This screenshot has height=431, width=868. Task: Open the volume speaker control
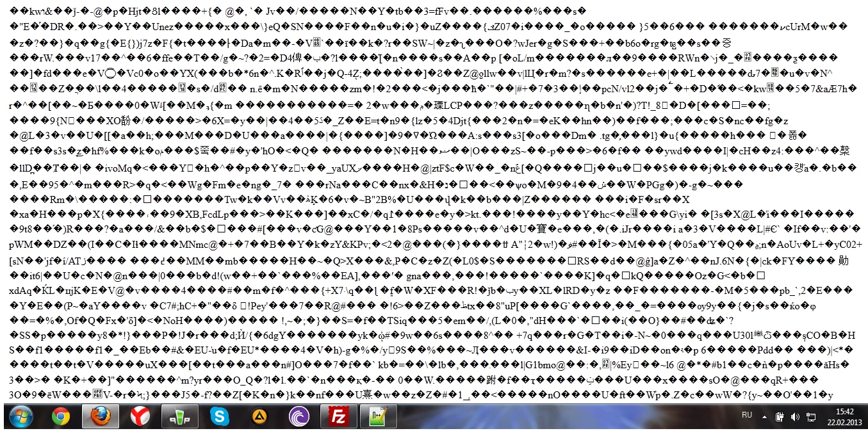795,417
